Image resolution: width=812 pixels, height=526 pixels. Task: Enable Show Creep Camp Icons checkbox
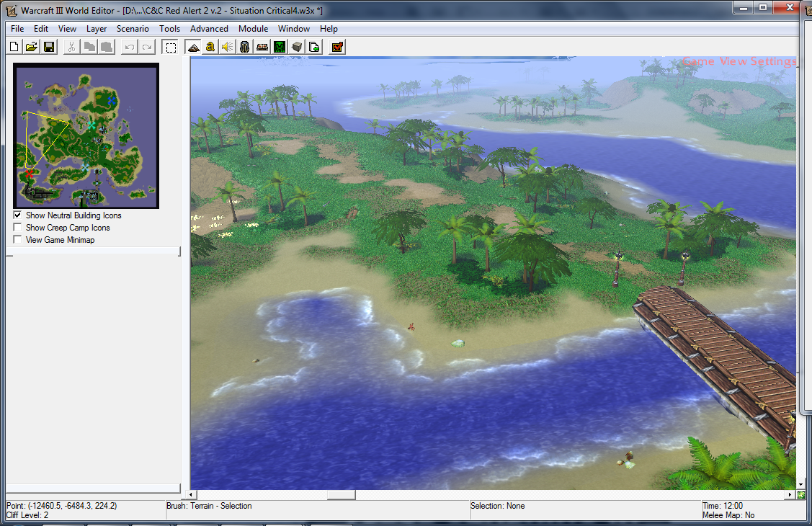pyautogui.click(x=17, y=227)
